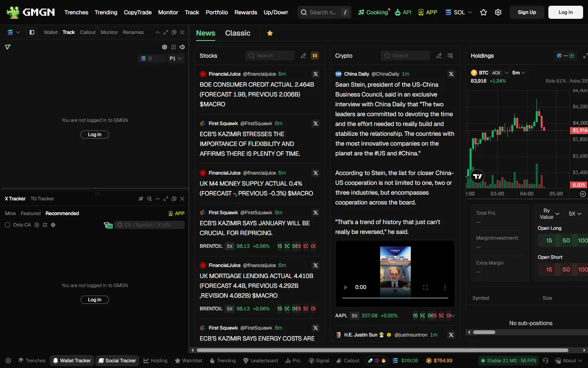The height and width of the screenshot is (368, 588).
Task: Click the Holdings table horizontal scrollbar
Action: pos(484,332)
